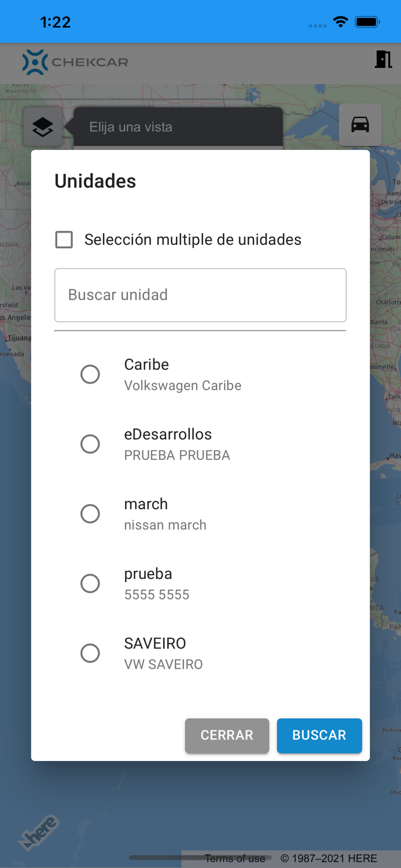Choose the march unit radio button
This screenshot has height=868, width=401.
90,514
